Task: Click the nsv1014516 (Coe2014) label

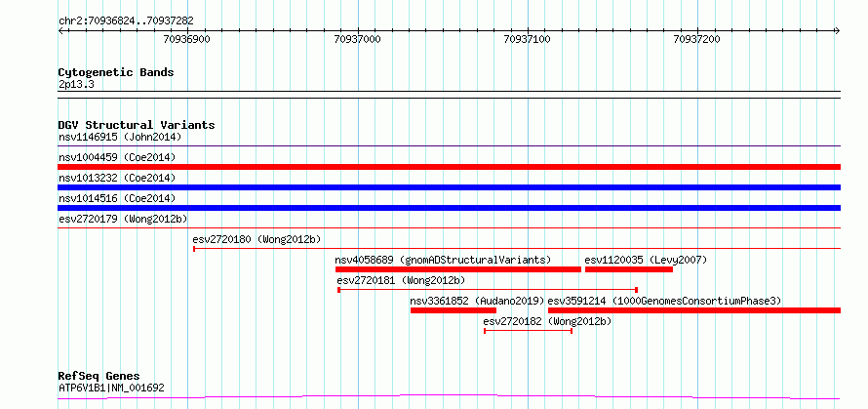Action: tap(117, 198)
